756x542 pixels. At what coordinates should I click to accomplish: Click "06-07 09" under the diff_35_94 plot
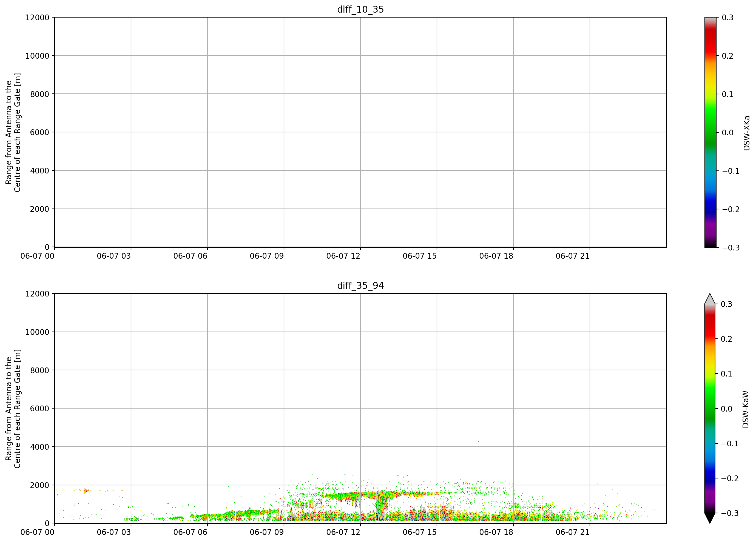(267, 532)
